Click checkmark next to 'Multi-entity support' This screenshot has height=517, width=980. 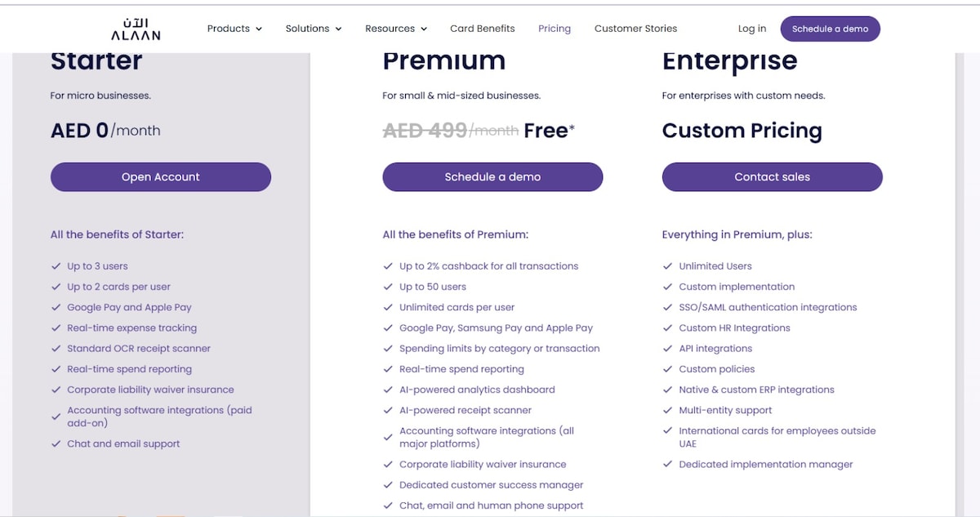[x=667, y=410]
